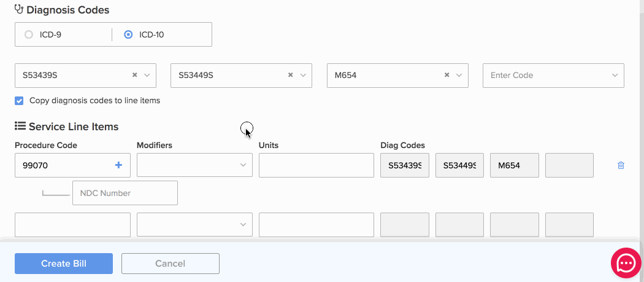Image resolution: width=644 pixels, height=282 pixels.
Task: Select the ICD-10 radio button
Action: 128,34
